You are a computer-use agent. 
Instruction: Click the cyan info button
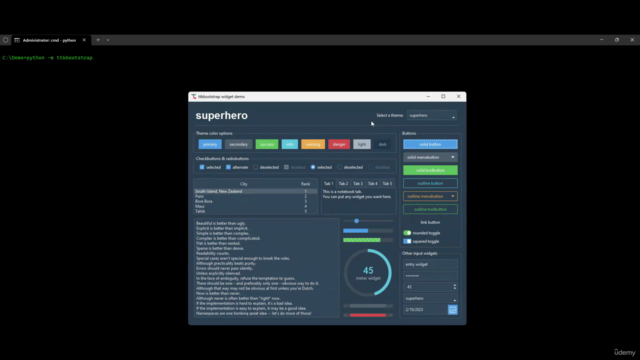[290, 144]
